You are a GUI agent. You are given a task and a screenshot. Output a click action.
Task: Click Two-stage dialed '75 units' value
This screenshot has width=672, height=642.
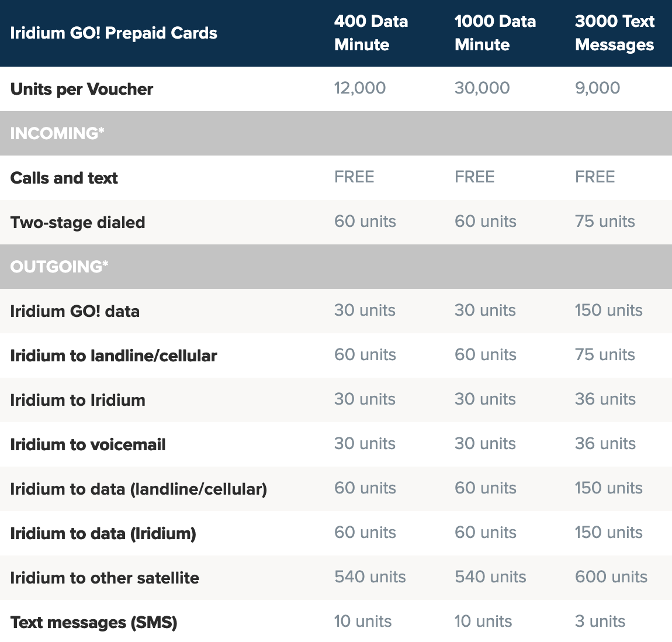(x=605, y=221)
